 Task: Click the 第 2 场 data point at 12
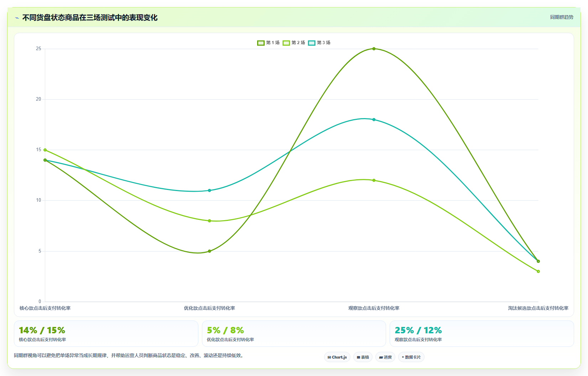pos(374,180)
